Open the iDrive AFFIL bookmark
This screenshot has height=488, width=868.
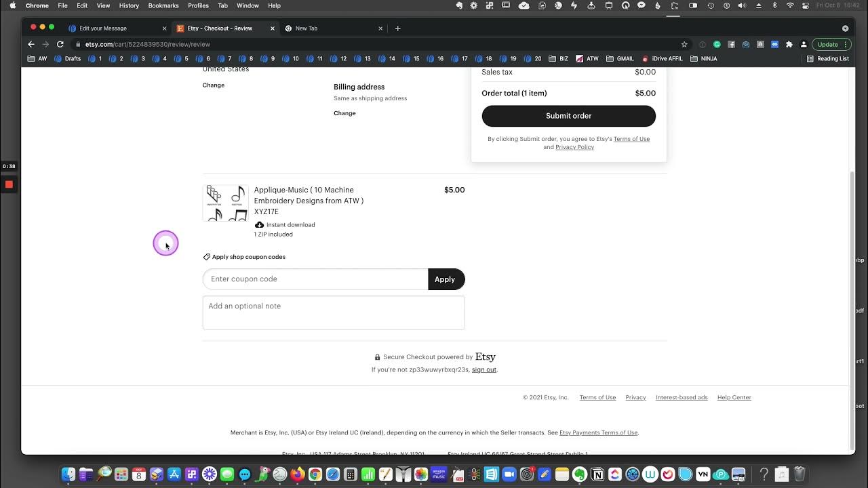click(x=662, y=59)
